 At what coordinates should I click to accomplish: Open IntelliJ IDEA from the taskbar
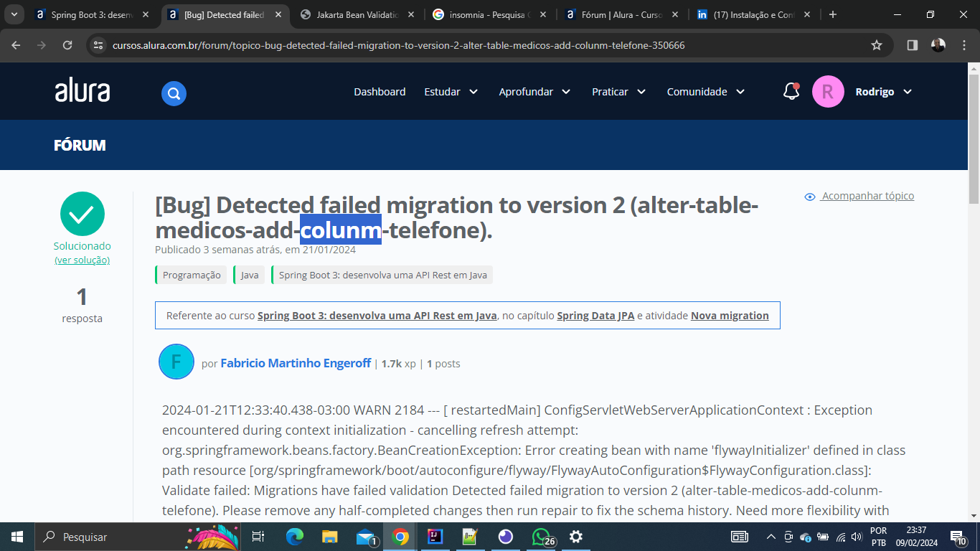coord(435,537)
